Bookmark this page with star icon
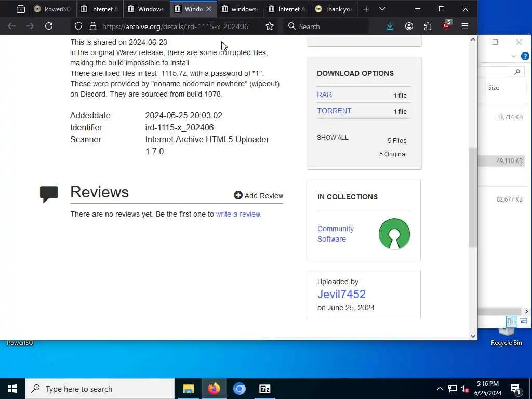The image size is (532, 399). [270, 26]
